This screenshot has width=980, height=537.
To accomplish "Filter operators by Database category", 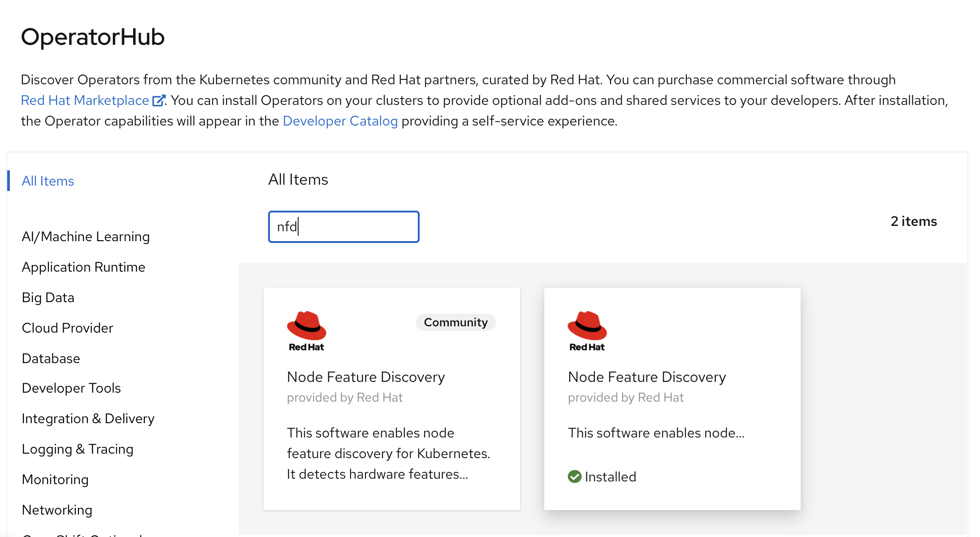I will pyautogui.click(x=51, y=359).
